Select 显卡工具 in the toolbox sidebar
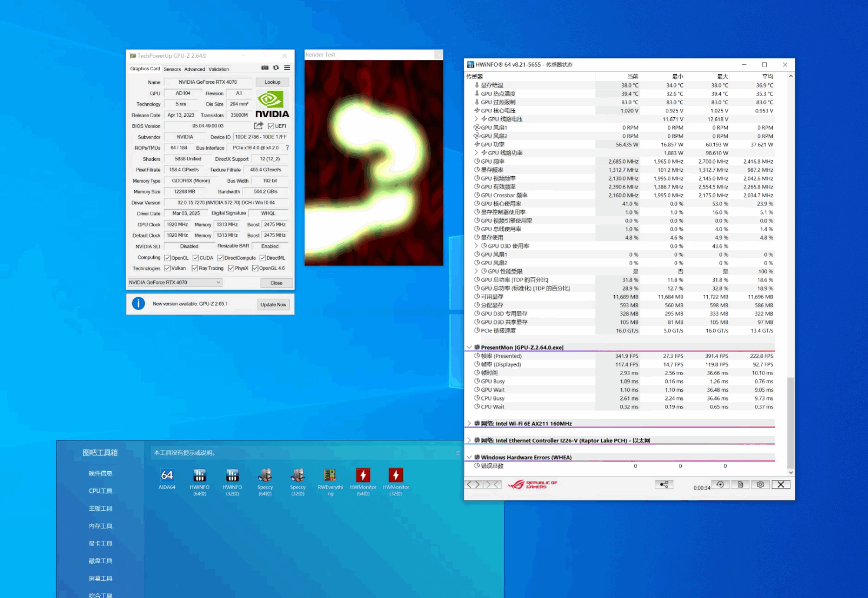The height and width of the screenshot is (598, 868). coord(100,543)
